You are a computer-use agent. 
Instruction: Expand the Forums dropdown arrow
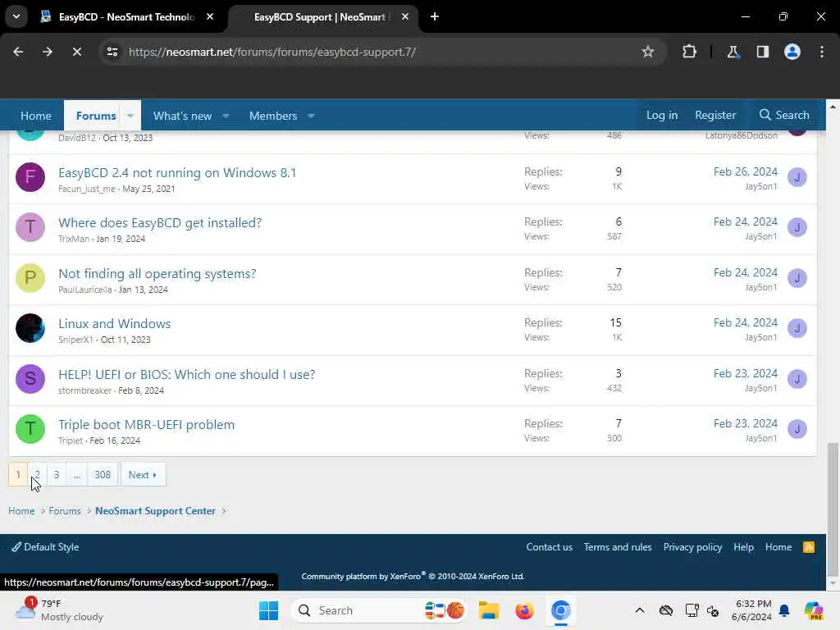130,116
